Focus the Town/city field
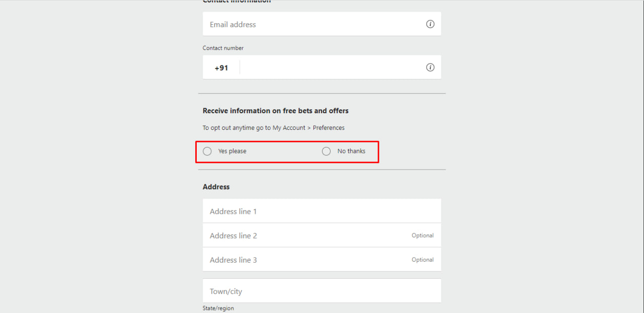Image resolution: width=644 pixels, height=313 pixels. [322, 291]
